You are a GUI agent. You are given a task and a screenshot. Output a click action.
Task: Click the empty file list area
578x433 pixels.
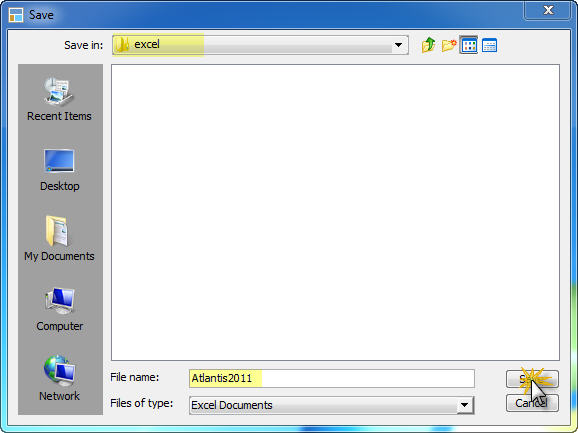point(335,212)
